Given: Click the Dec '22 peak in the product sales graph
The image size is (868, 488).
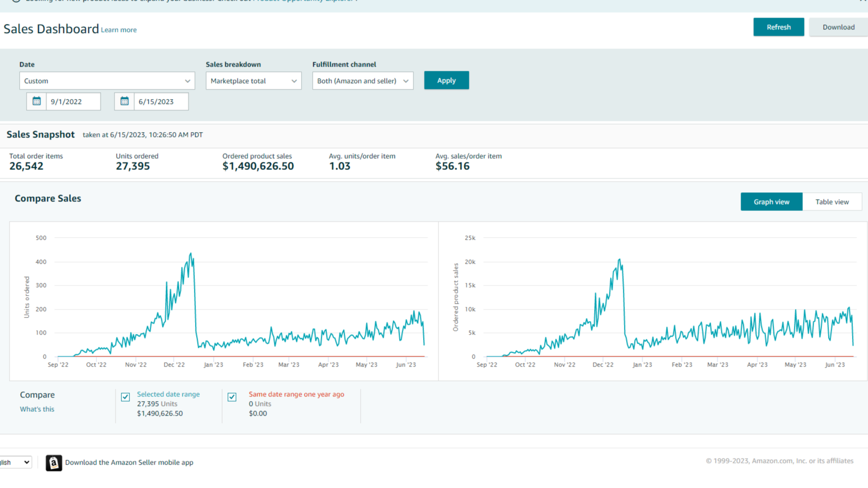Looking at the screenshot, I should coord(620,260).
